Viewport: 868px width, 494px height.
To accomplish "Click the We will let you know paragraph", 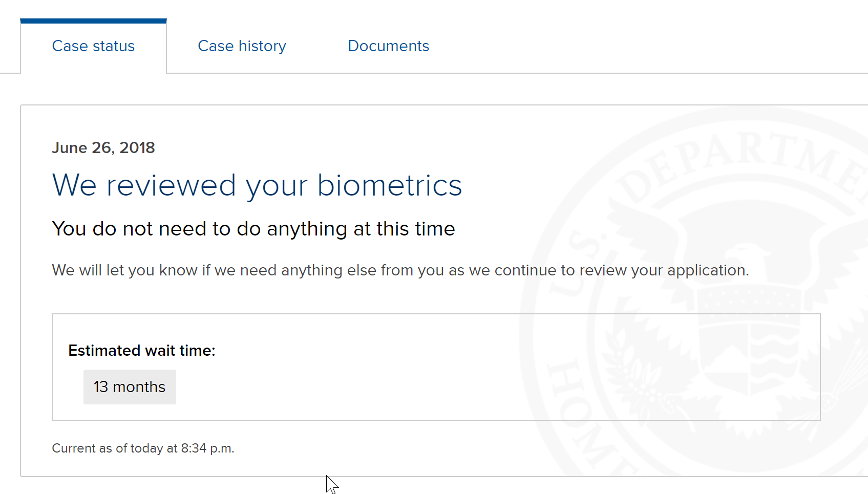I will [400, 270].
